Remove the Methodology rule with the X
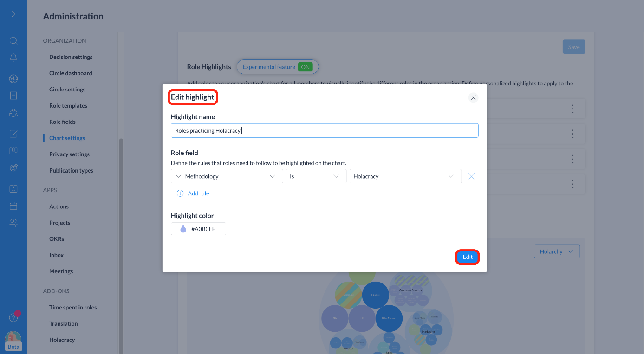The height and width of the screenshot is (354, 644). (471, 176)
